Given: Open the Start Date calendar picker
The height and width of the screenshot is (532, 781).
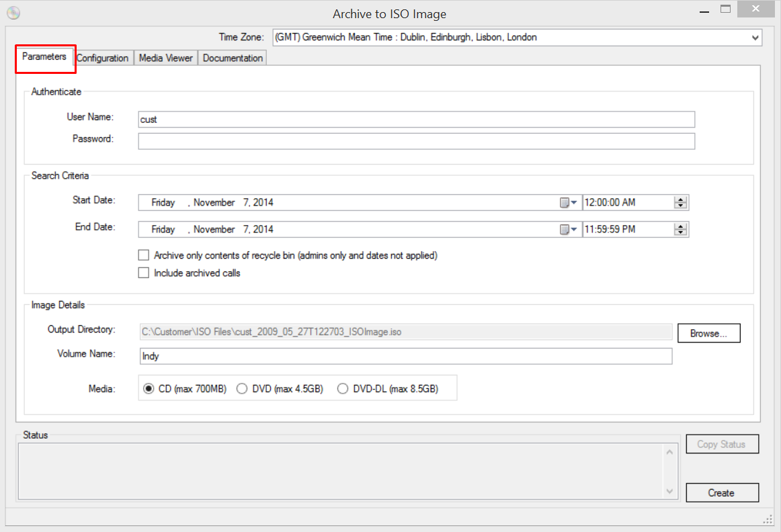Looking at the screenshot, I should tap(569, 203).
